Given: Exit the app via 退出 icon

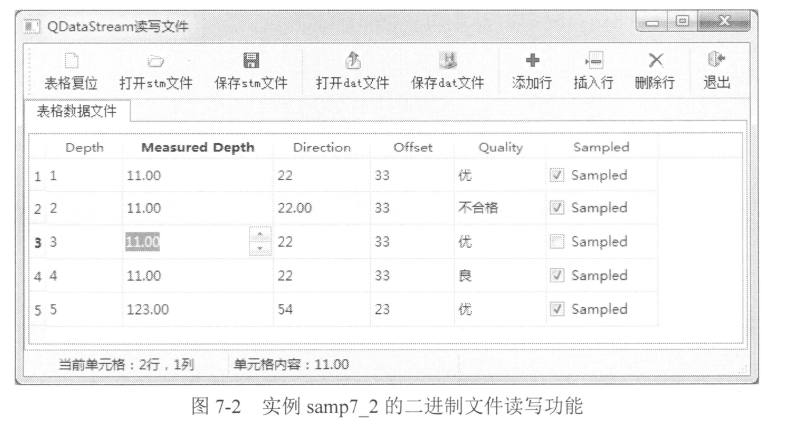Looking at the screenshot, I should tap(716, 59).
